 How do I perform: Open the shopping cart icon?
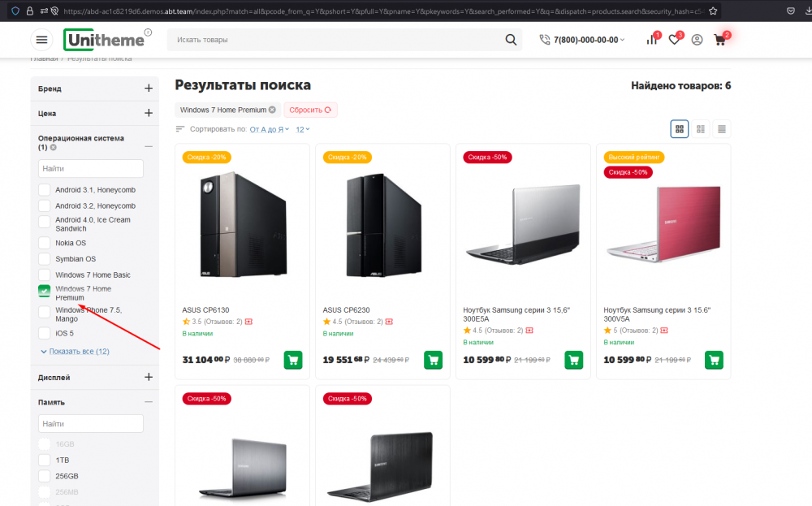719,40
